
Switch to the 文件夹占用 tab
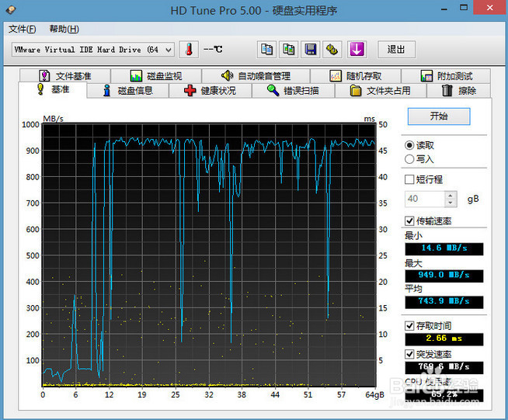pyautogui.click(x=381, y=90)
